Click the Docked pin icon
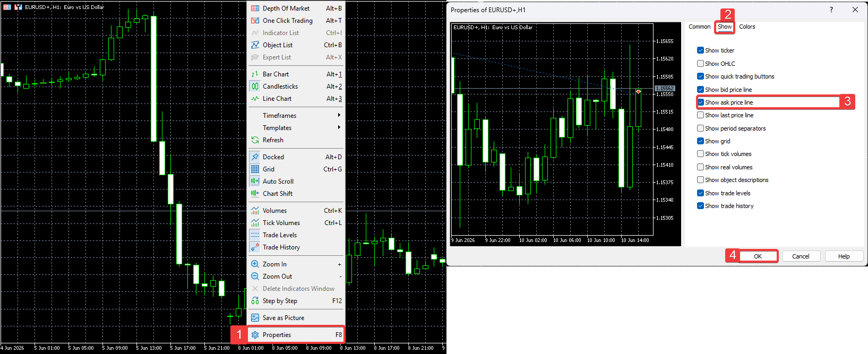The width and height of the screenshot is (868, 354). click(x=255, y=157)
